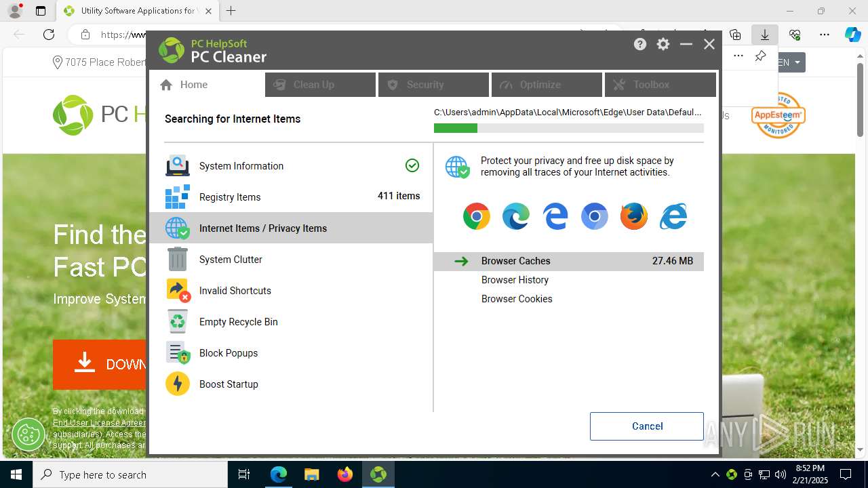Click the End User License Agreement link
Viewport: 868px width, 488px height.
click(99, 423)
